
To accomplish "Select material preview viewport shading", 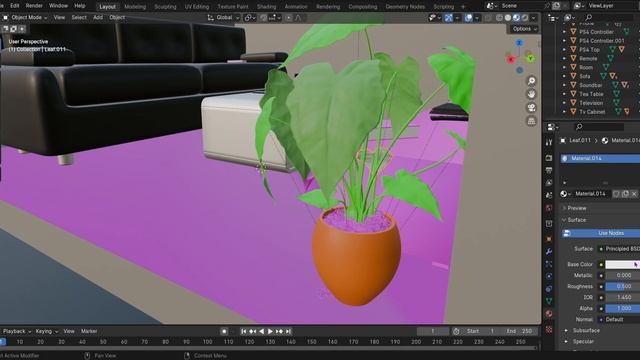I will (516, 18).
